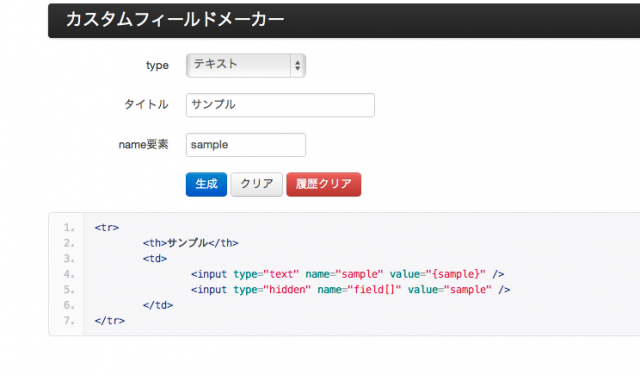Focus the タイトル input containing サンプル
This screenshot has height=376, width=640.
point(280,105)
